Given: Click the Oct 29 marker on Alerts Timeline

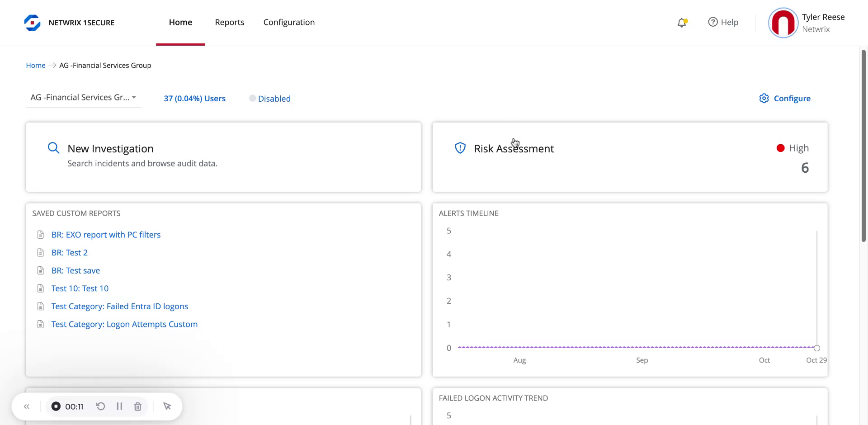Looking at the screenshot, I should [x=816, y=348].
